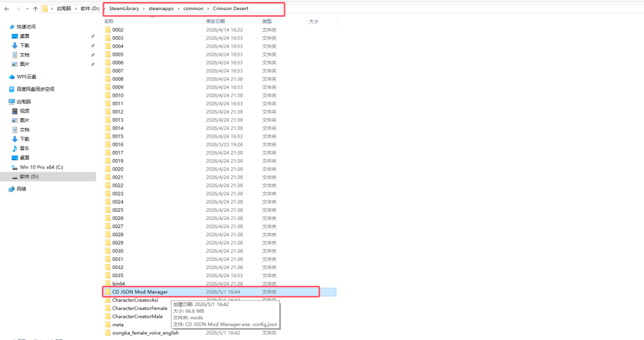Select folder named 0004
The height and width of the screenshot is (340, 644).
coord(118,47)
